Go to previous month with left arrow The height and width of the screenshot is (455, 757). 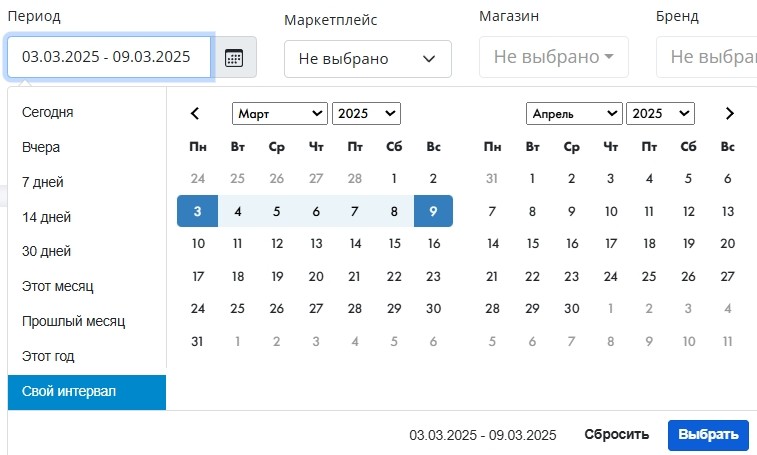196,114
